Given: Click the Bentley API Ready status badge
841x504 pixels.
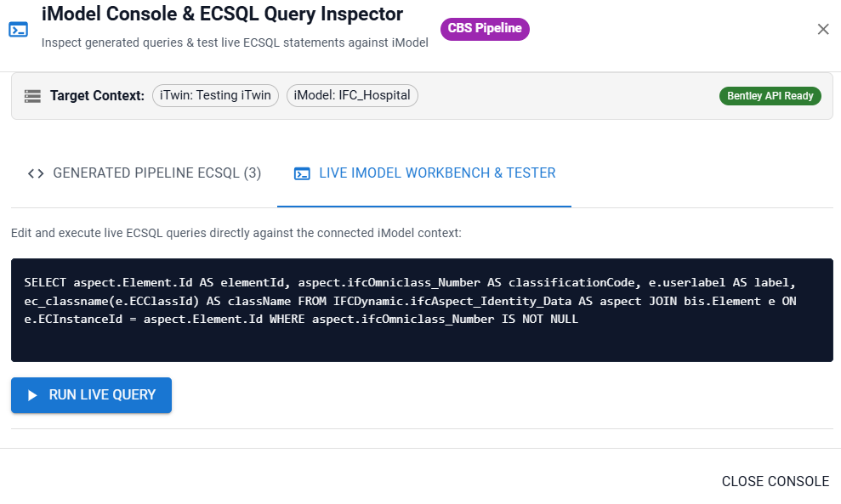Looking at the screenshot, I should point(770,96).
